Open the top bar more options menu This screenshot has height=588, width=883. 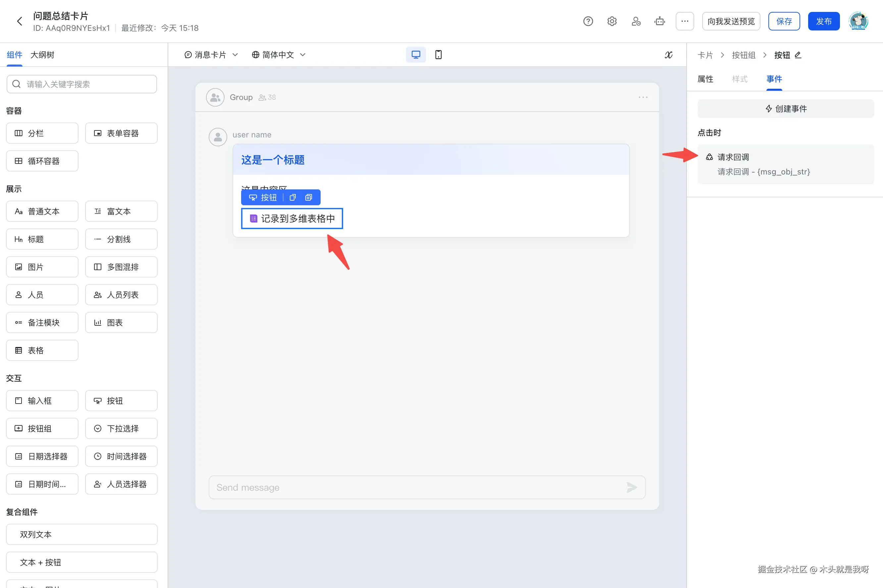[685, 22]
